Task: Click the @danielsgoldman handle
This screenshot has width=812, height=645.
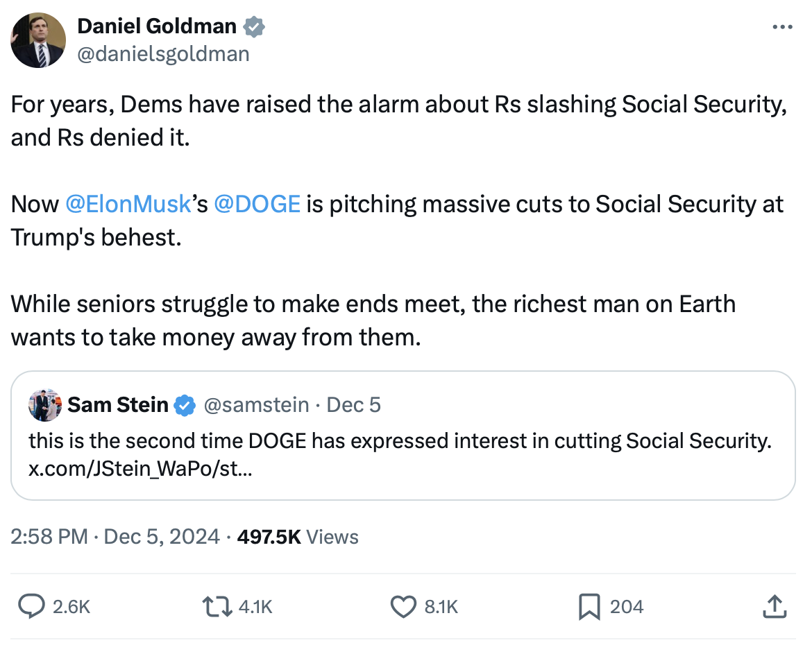Action: tap(163, 53)
